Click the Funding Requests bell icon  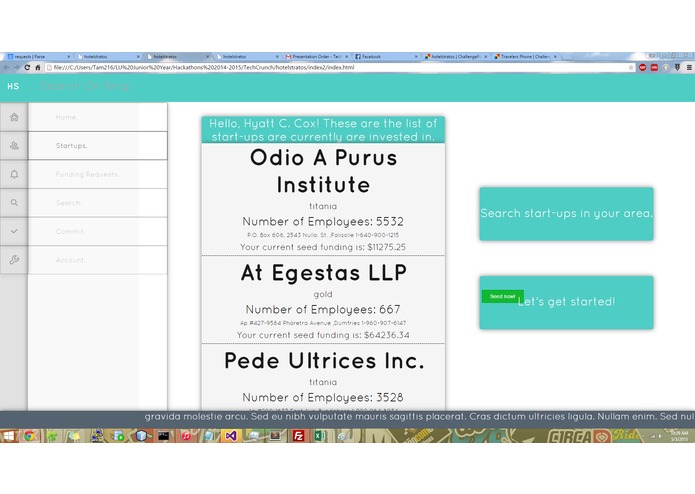[x=14, y=174]
